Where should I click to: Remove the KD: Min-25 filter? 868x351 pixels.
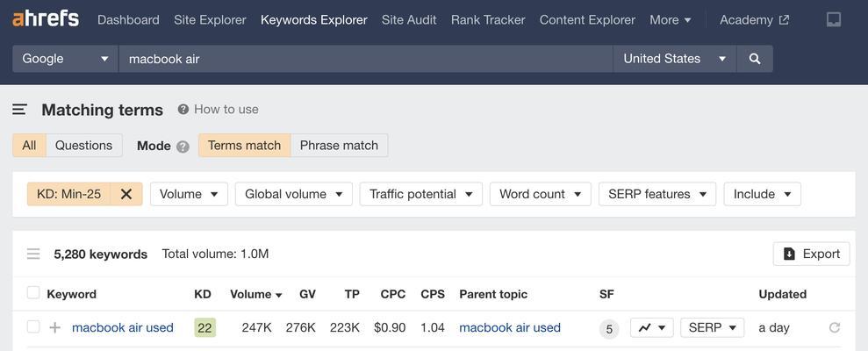tap(126, 194)
